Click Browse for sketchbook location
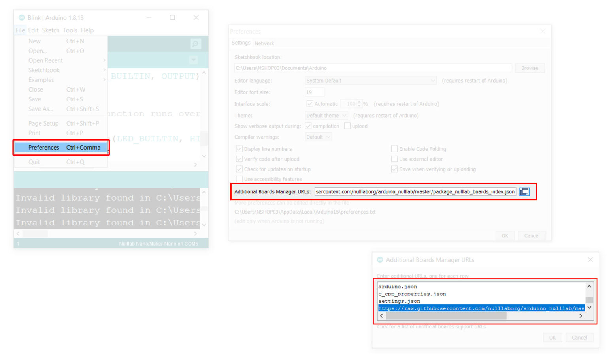 click(530, 68)
